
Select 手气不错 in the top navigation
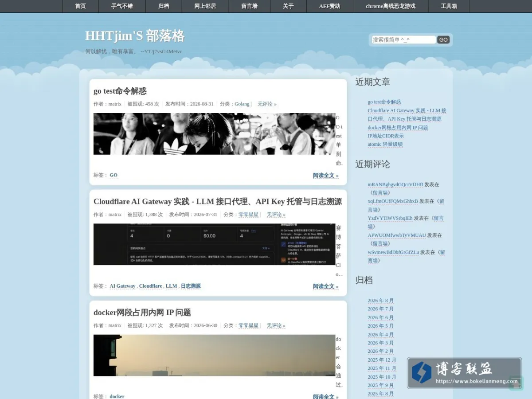(122, 6)
